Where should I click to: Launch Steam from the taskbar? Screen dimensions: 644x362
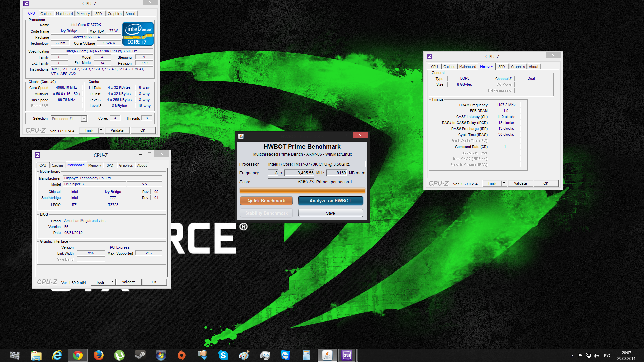pyautogui.click(x=140, y=355)
